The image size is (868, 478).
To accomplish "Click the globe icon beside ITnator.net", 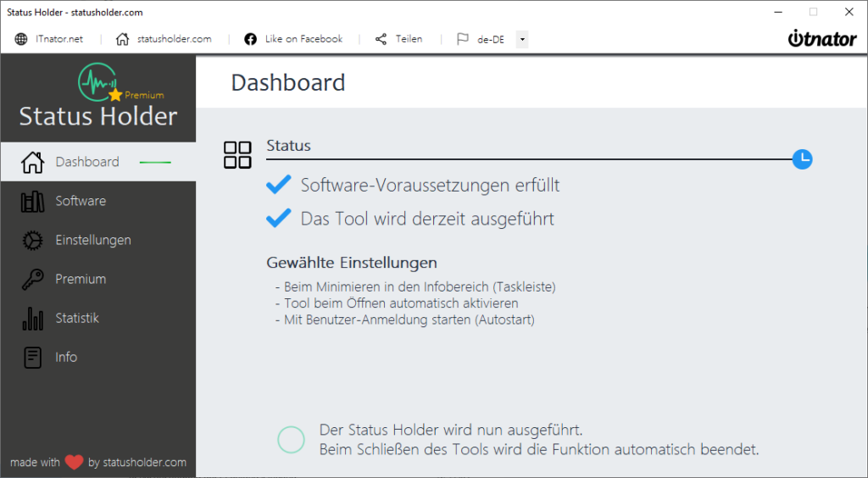I will tap(21, 39).
